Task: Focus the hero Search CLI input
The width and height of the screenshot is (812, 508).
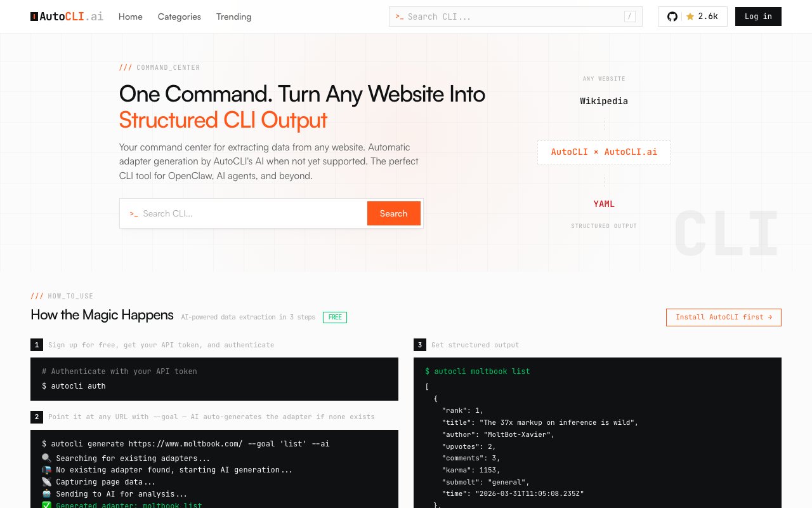Action: coord(254,213)
